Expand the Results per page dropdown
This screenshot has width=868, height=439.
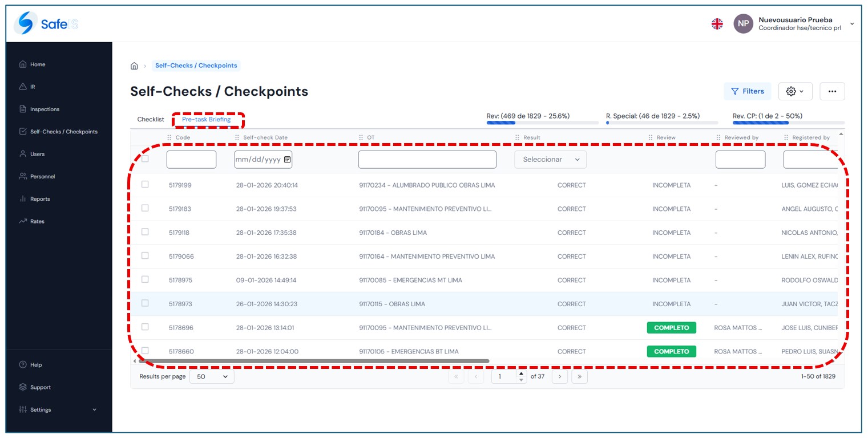(x=212, y=377)
